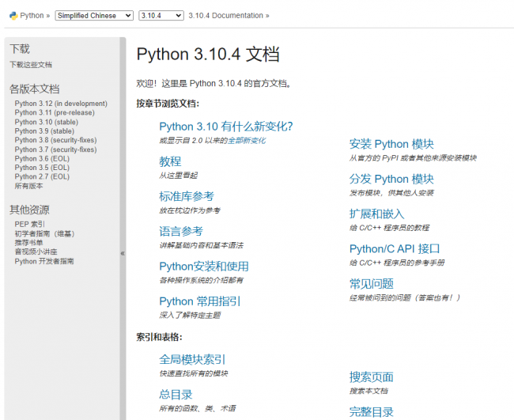
Task: Open Python 3.9 (stable) docs
Action: pos(44,131)
